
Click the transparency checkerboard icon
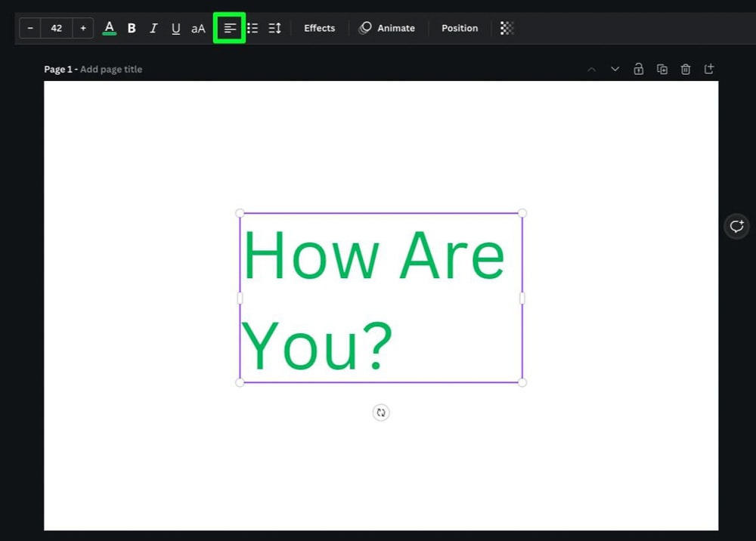pyautogui.click(x=507, y=28)
